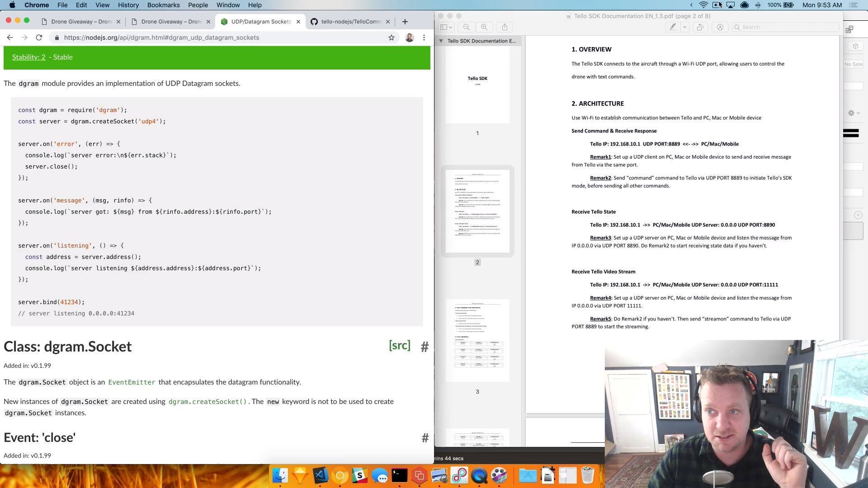Click the Share button in Preview
The image size is (868, 488).
(x=505, y=27)
